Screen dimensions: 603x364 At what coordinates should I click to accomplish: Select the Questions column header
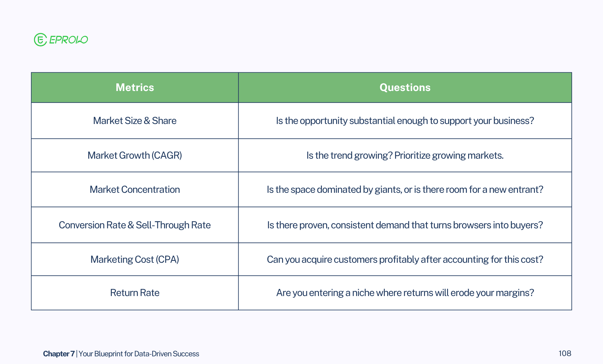[x=405, y=88]
